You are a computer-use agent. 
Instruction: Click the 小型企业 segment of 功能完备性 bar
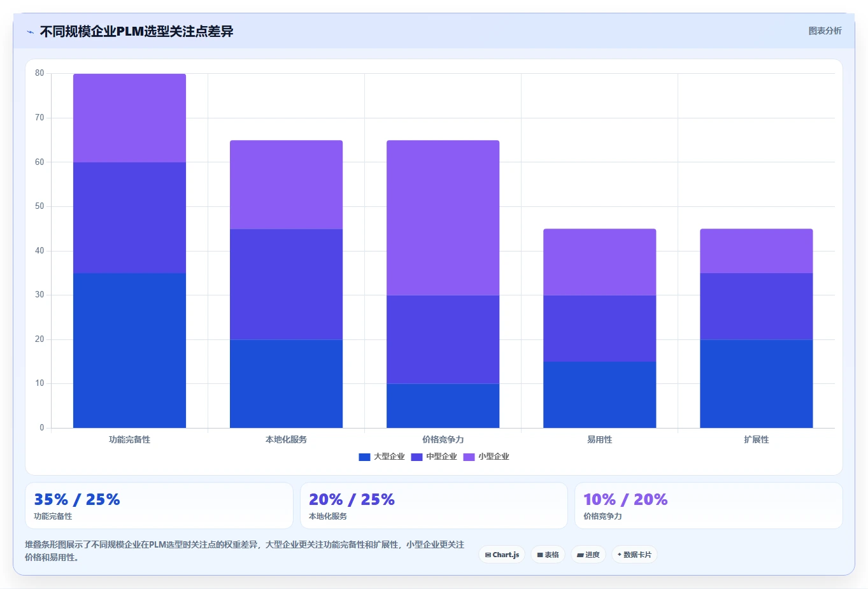(x=129, y=118)
